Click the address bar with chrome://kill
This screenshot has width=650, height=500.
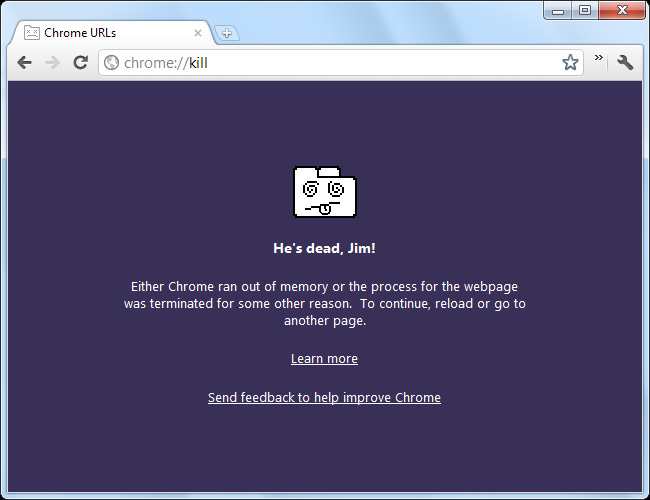(341, 63)
